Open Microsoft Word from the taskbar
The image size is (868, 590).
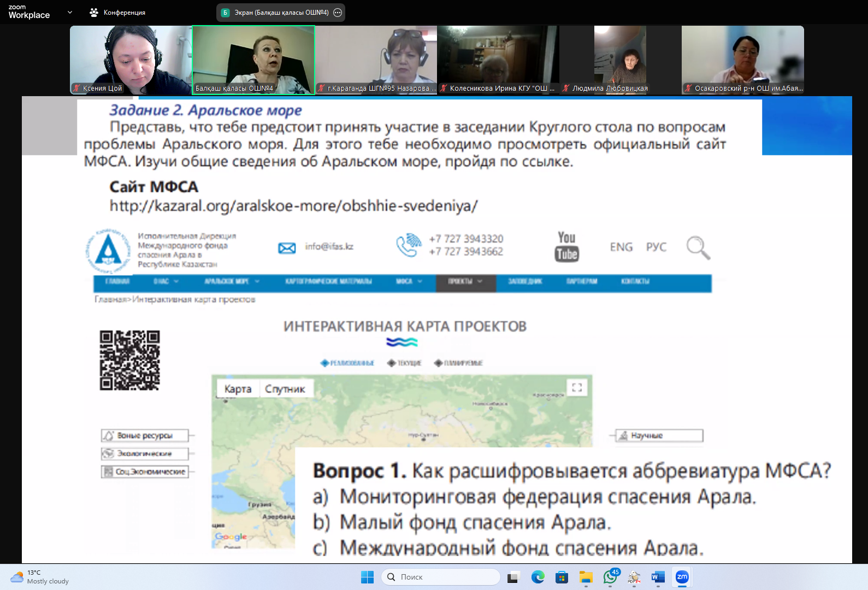[x=658, y=577]
